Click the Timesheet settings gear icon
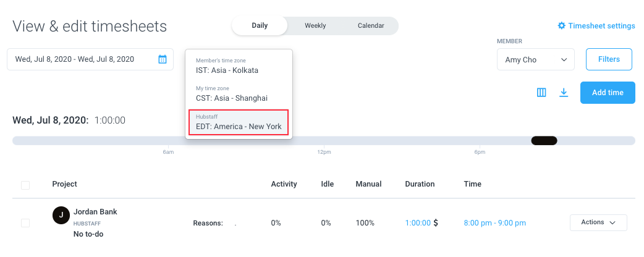Image resolution: width=644 pixels, height=257 pixels. pos(561,26)
